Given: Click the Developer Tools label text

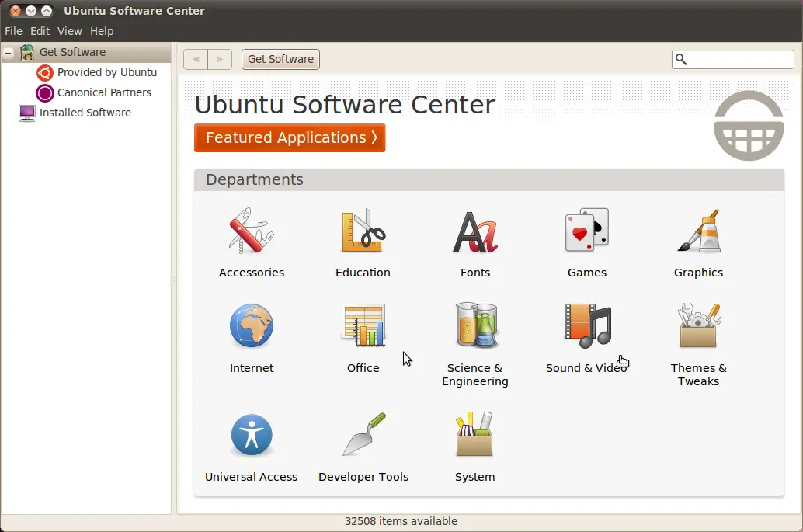Looking at the screenshot, I should pyautogui.click(x=363, y=477).
